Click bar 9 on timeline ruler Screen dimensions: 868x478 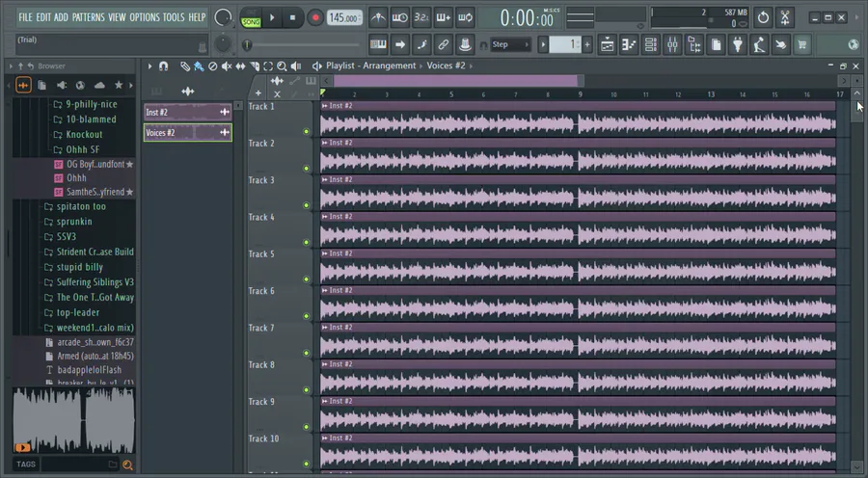pyautogui.click(x=581, y=94)
